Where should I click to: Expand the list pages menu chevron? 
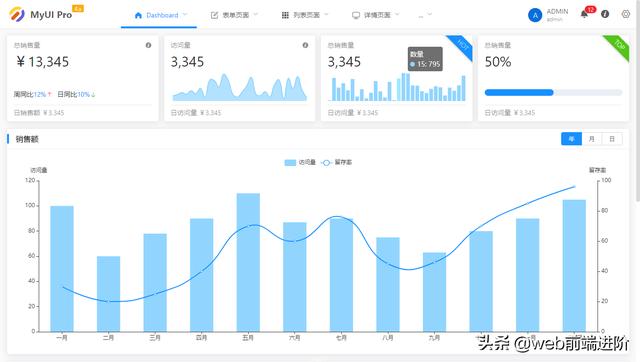326,15
